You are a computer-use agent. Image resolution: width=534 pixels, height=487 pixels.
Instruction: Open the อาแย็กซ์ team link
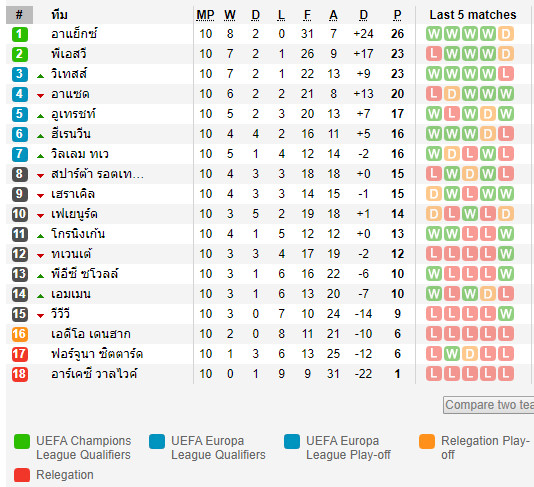(74, 34)
